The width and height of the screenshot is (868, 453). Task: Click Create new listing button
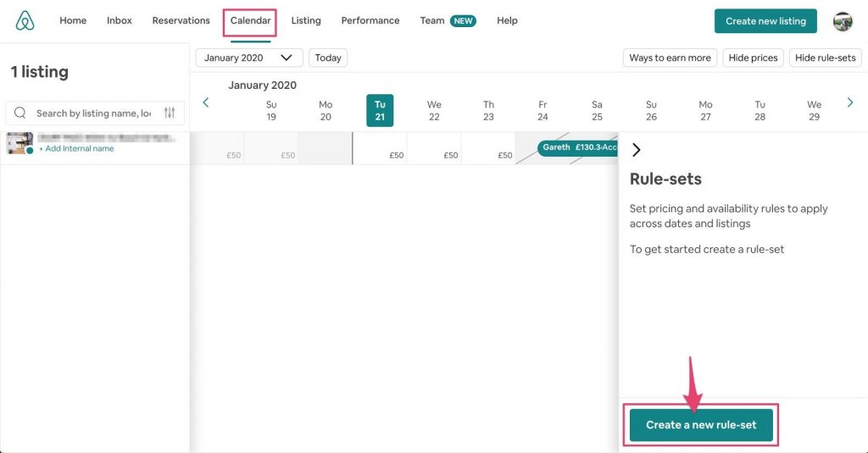point(765,21)
